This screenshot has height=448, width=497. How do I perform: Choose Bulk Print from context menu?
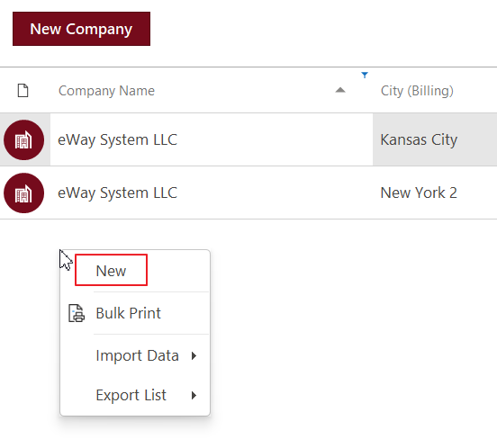(128, 313)
